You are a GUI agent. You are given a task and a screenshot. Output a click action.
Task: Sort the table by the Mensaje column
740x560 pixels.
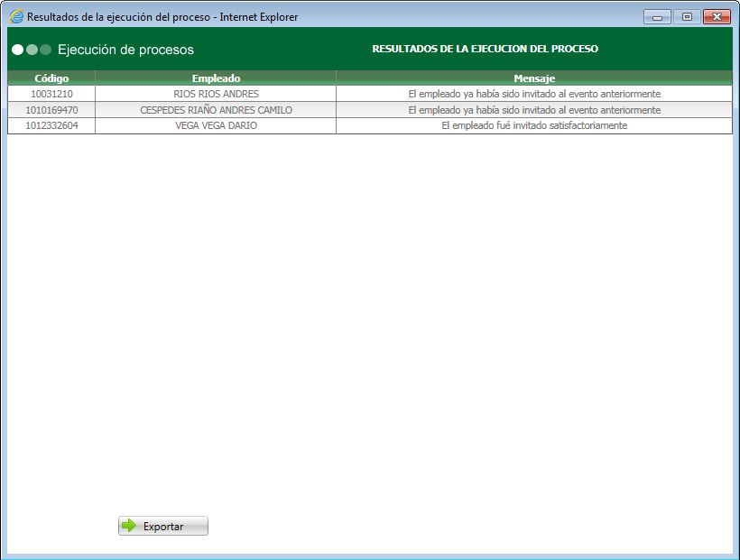[534, 78]
